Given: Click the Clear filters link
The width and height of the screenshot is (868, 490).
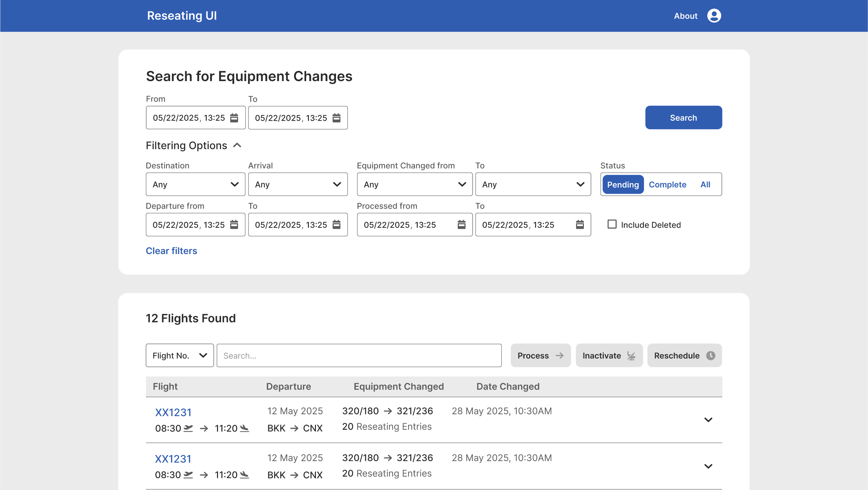Looking at the screenshot, I should click(171, 251).
